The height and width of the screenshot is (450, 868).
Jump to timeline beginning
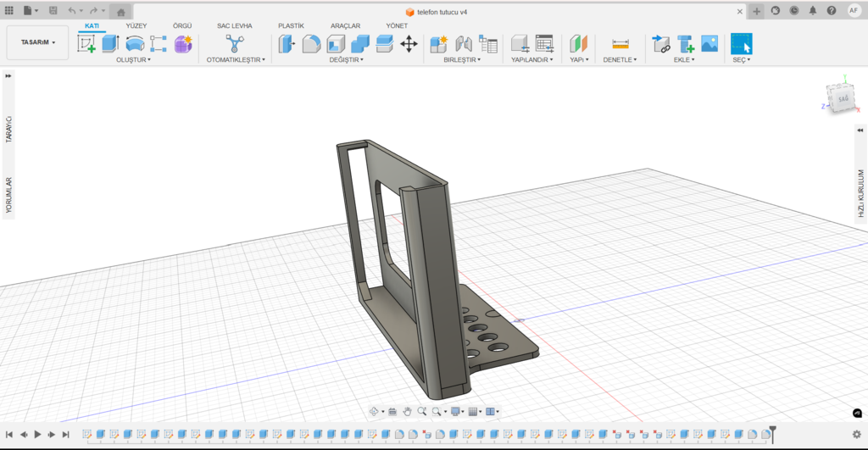pos(8,435)
